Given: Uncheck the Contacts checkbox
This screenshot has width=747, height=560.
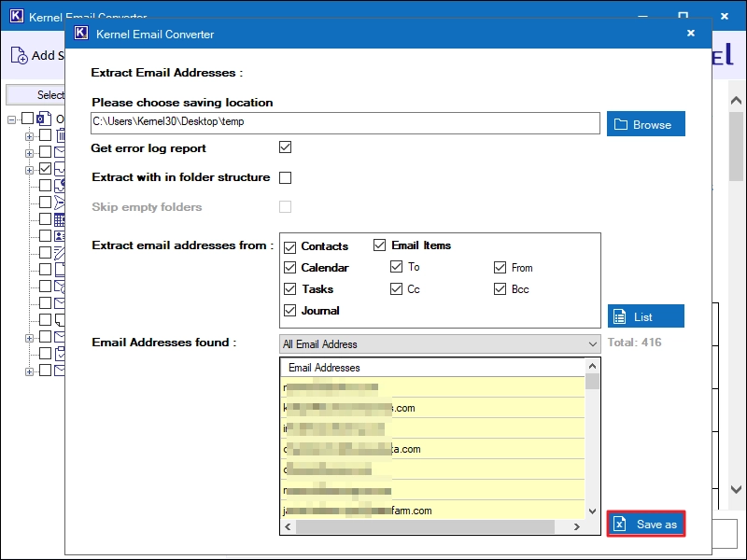Looking at the screenshot, I should click(x=289, y=247).
